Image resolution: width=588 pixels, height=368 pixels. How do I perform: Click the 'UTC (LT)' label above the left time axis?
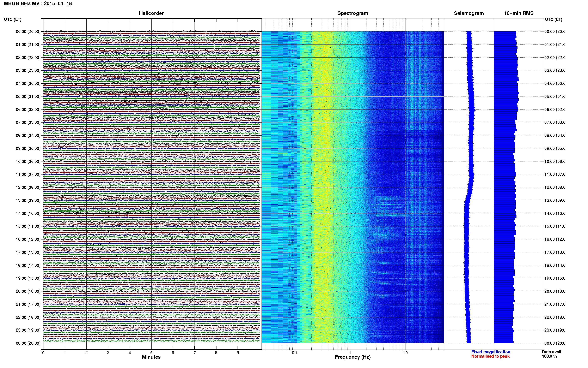click(13, 19)
